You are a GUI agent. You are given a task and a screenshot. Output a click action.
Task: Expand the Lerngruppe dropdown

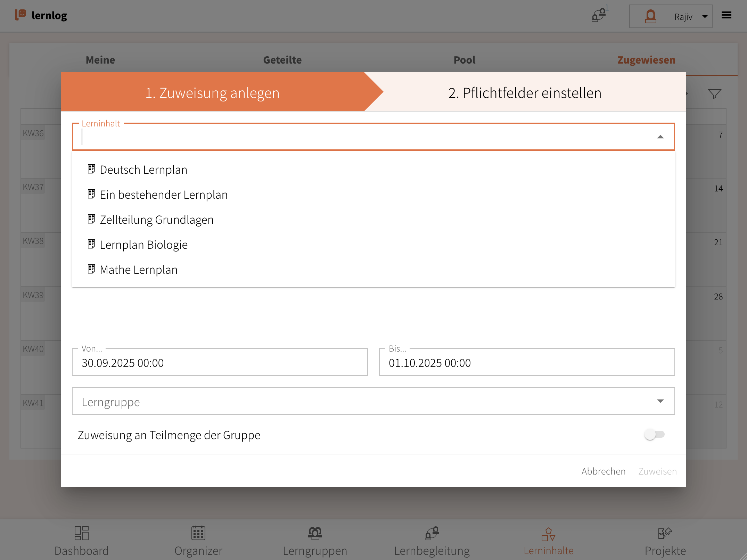click(660, 401)
